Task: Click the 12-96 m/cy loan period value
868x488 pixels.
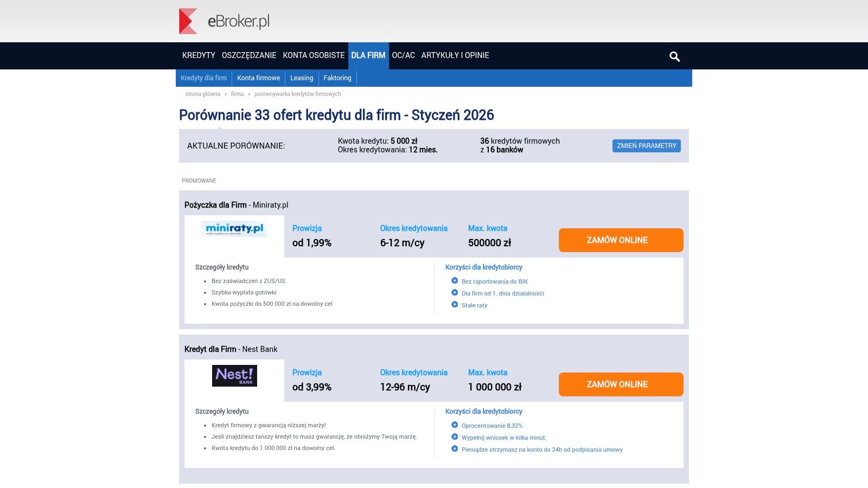Action: (x=405, y=387)
